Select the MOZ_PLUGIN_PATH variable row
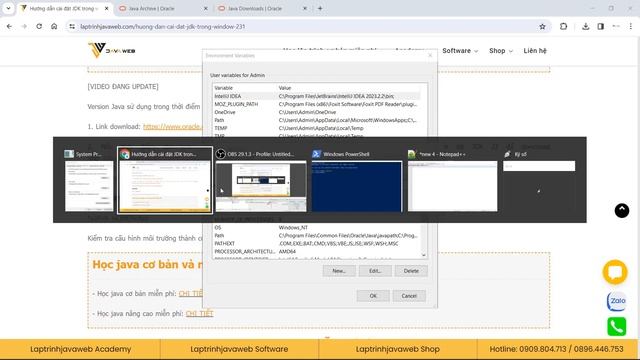The image size is (640, 360). (x=317, y=104)
